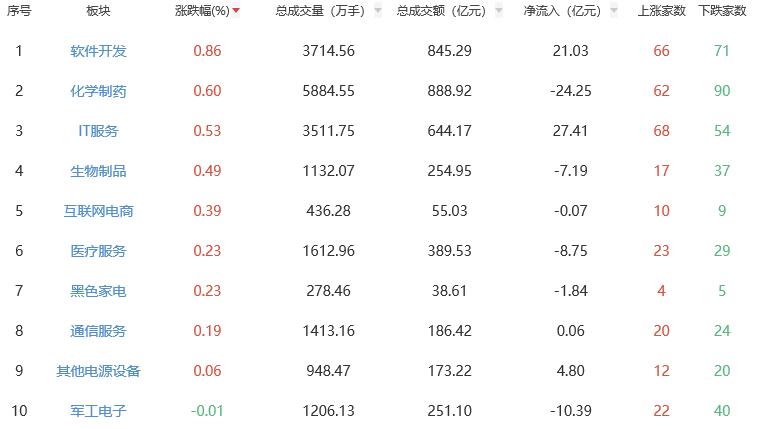Open the 其他电源设备 sector link

click(x=98, y=371)
